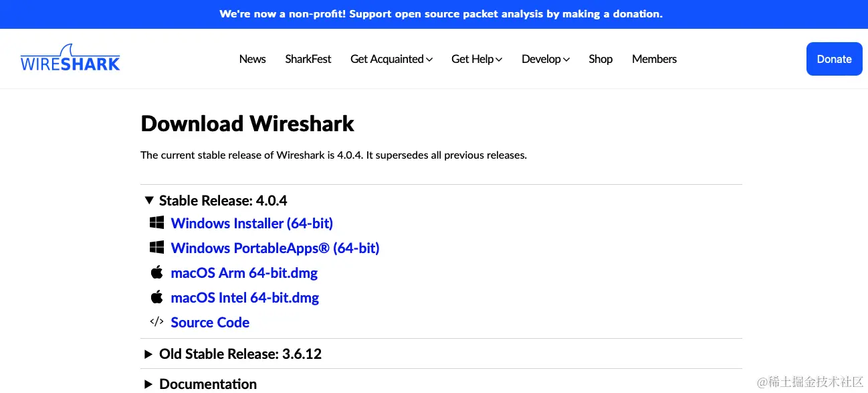Open the Members page
The height and width of the screenshot is (393, 868).
coord(654,59)
